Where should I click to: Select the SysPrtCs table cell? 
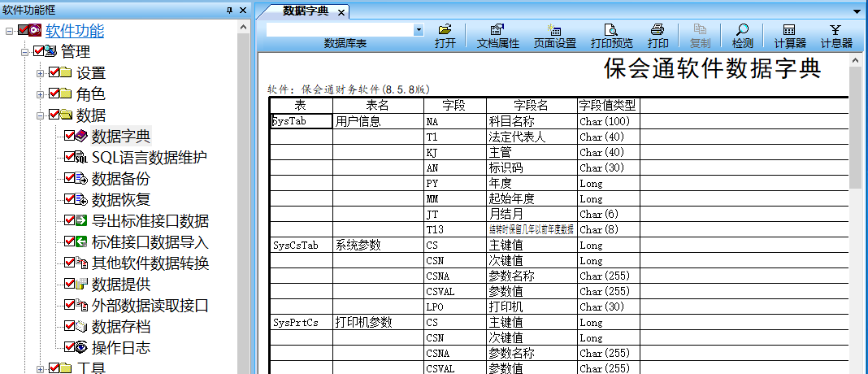(x=302, y=323)
